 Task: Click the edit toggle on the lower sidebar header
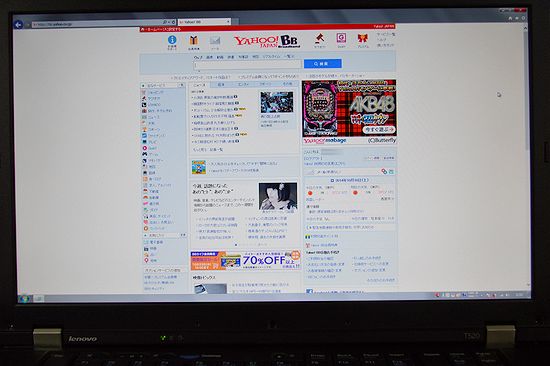point(183,235)
